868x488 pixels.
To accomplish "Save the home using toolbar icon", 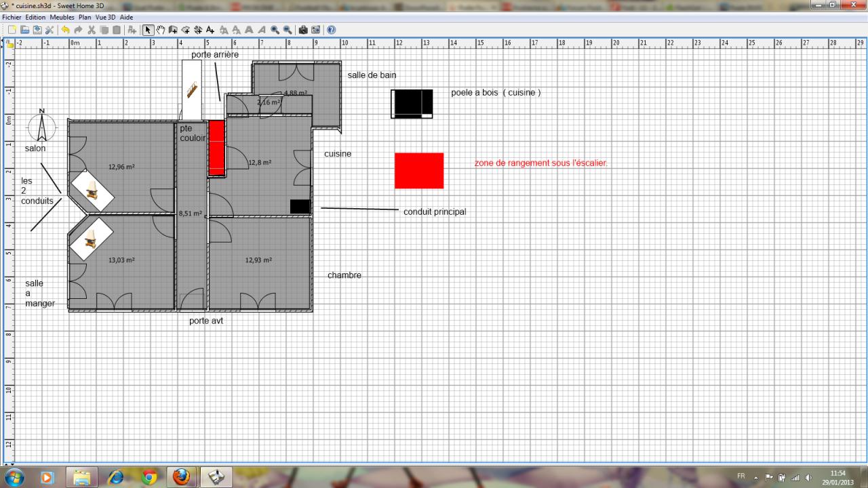I will [37, 30].
